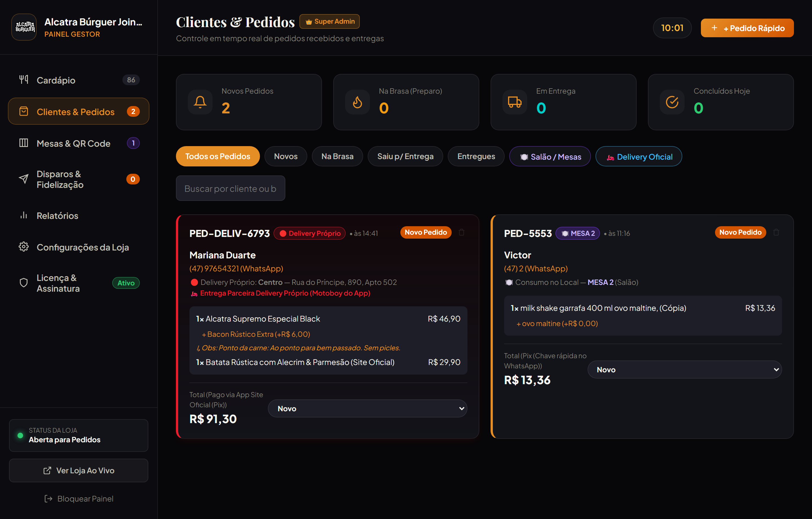Click the MESA 2 badge on PED-5553

click(x=578, y=233)
